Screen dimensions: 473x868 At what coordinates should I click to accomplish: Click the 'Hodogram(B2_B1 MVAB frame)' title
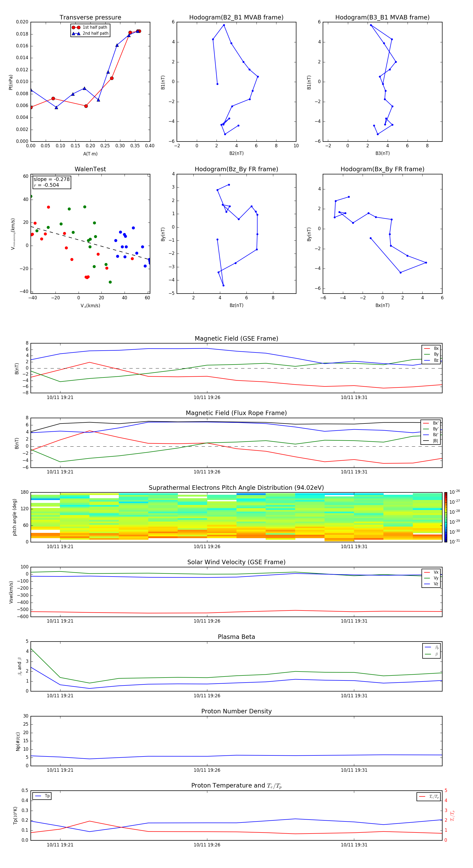point(236,18)
